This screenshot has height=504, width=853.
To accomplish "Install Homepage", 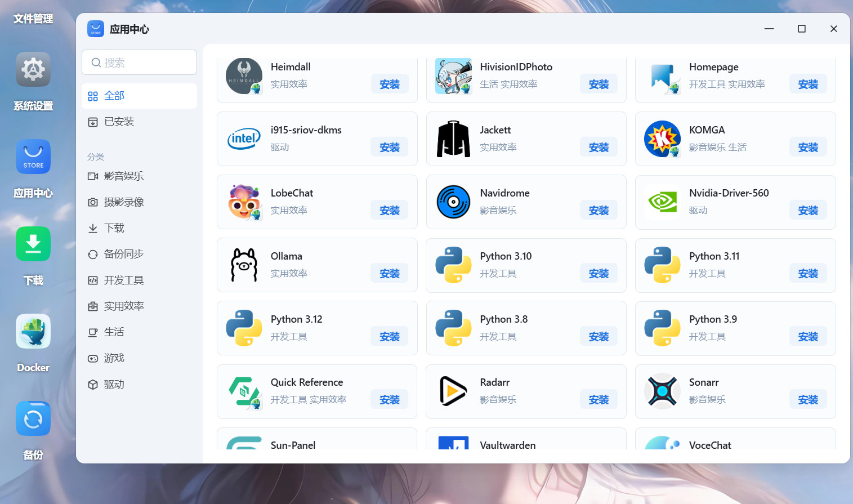I will pos(808,84).
